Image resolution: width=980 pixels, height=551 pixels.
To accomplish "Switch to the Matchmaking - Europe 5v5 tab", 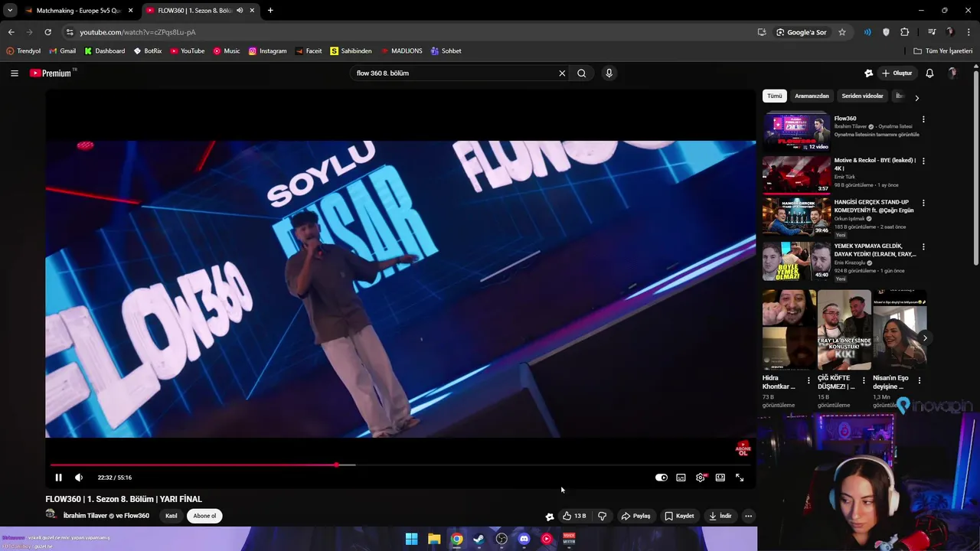I will tap(77, 11).
